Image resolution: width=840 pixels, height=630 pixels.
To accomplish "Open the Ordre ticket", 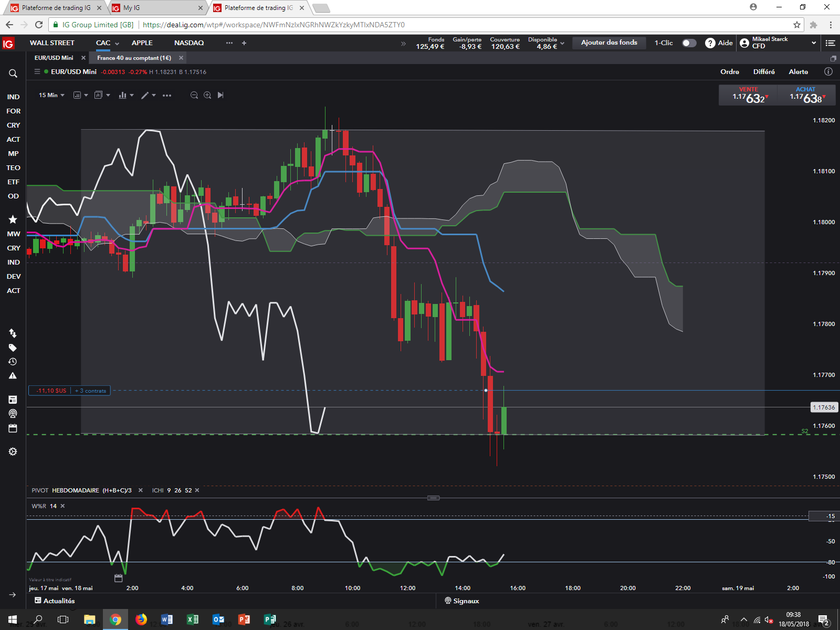I will pyautogui.click(x=730, y=72).
